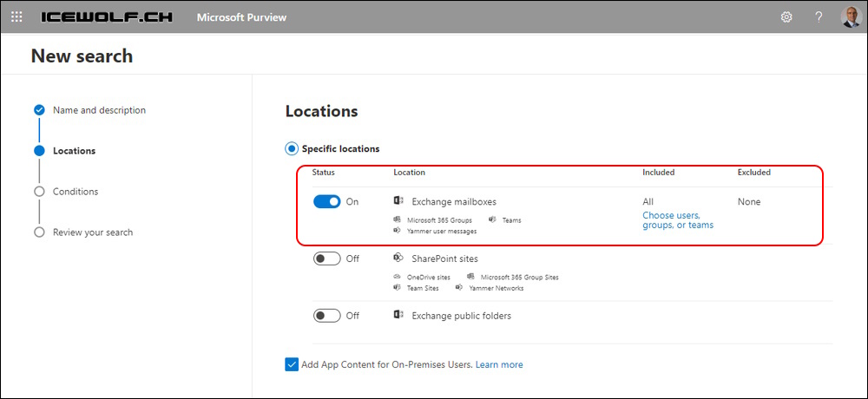Viewport: 868px width, 399px height.
Task: Click the 'Yammer user messages' text
Action: point(442,232)
